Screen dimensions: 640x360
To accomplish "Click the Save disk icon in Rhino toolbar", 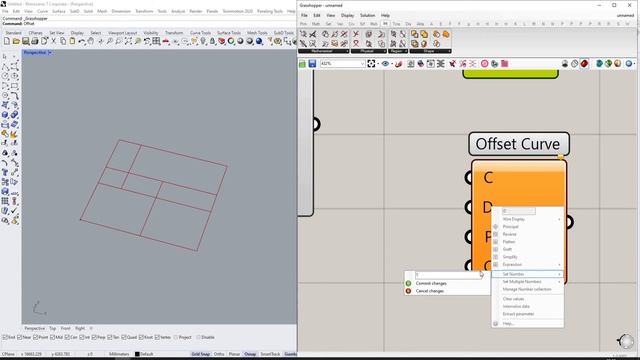I will click(x=25, y=41).
